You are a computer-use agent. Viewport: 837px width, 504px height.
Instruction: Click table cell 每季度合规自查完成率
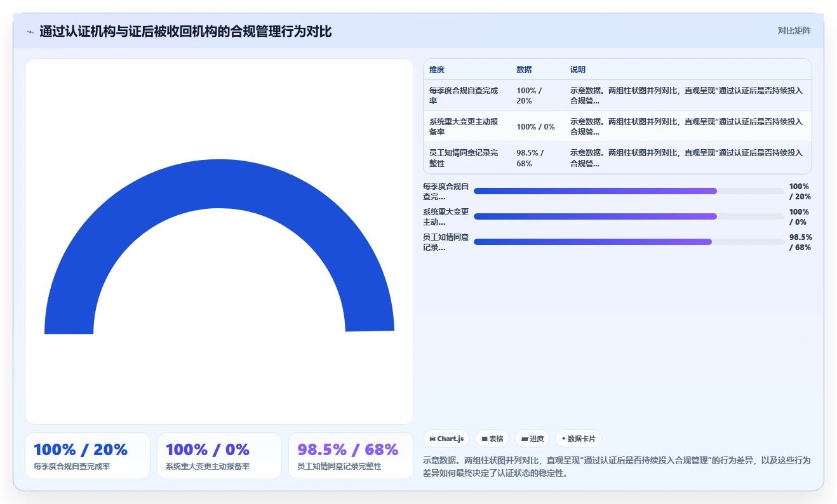465,95
